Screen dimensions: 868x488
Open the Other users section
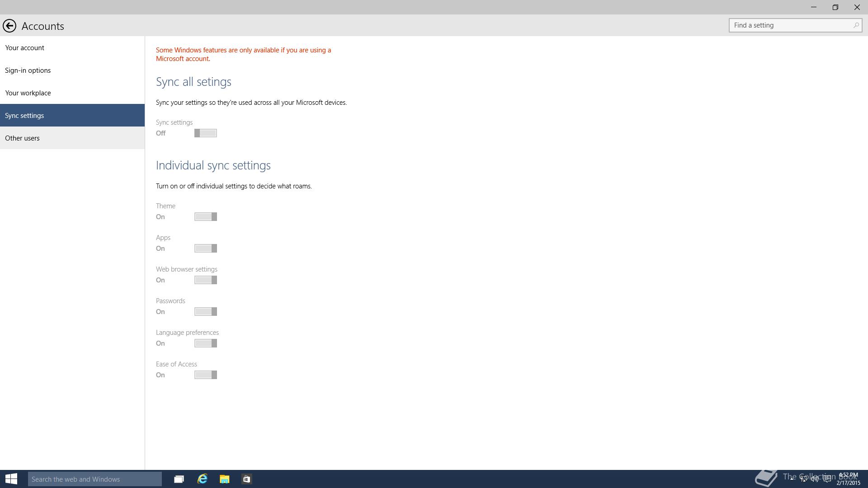pos(72,138)
